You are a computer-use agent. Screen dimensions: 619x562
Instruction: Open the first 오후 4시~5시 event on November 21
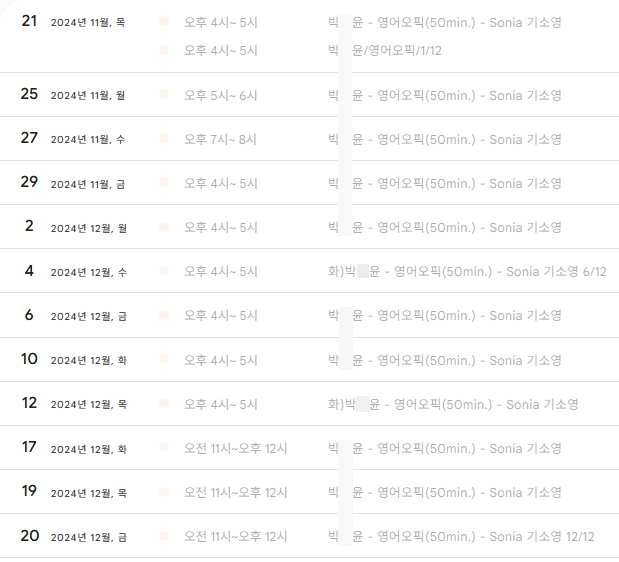click(220, 22)
